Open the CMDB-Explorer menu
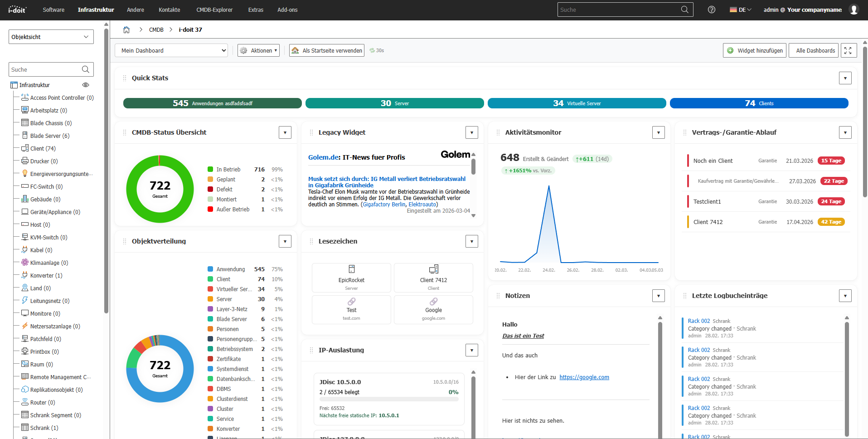The image size is (868, 439). pos(214,10)
